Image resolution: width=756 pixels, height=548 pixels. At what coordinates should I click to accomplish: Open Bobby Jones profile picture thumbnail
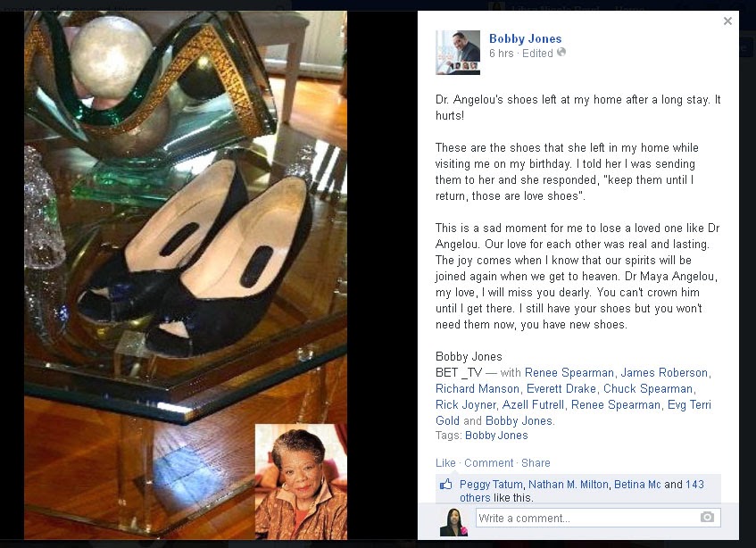[x=458, y=53]
